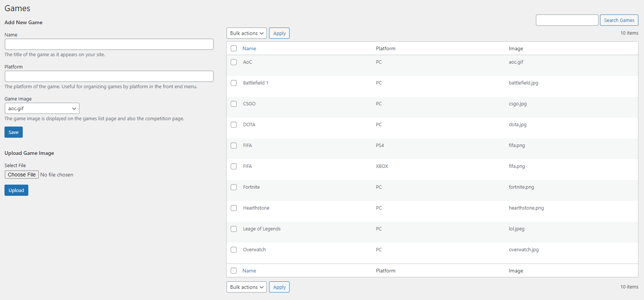Tick the DOTA row checkbox
The height and width of the screenshot is (300, 644).
pos(234,125)
